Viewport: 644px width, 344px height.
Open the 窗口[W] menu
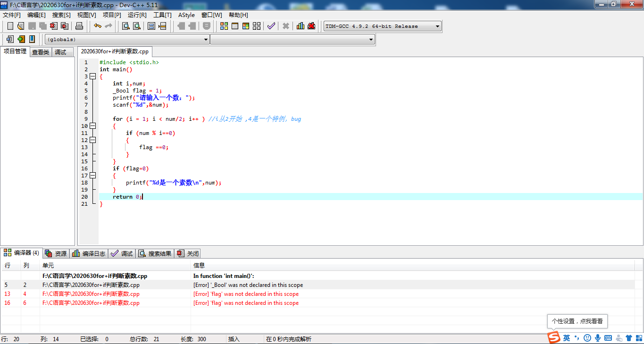pos(211,15)
